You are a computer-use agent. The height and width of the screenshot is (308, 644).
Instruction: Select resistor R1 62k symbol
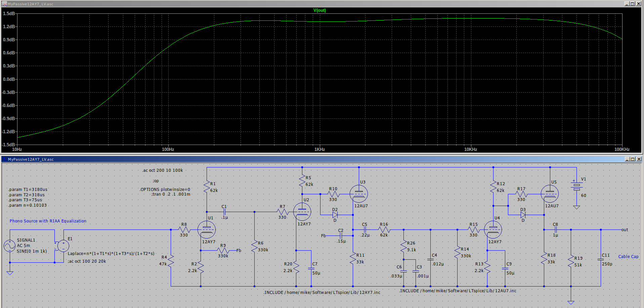click(x=207, y=187)
